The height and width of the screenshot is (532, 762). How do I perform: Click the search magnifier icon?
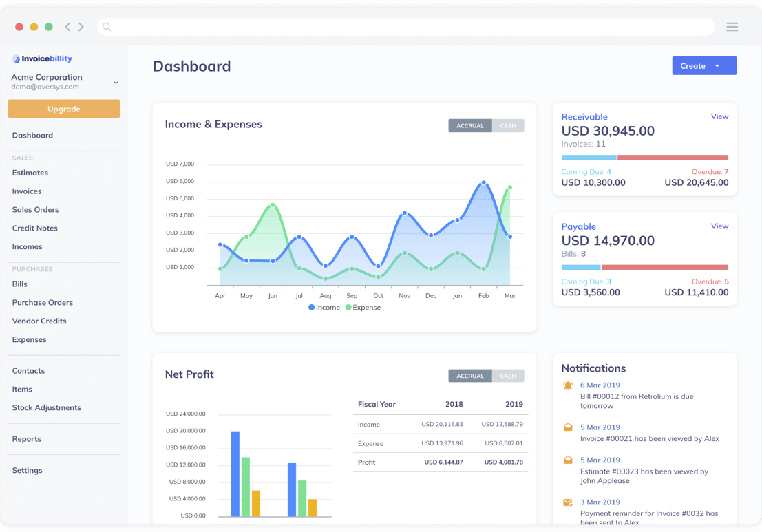tap(107, 27)
